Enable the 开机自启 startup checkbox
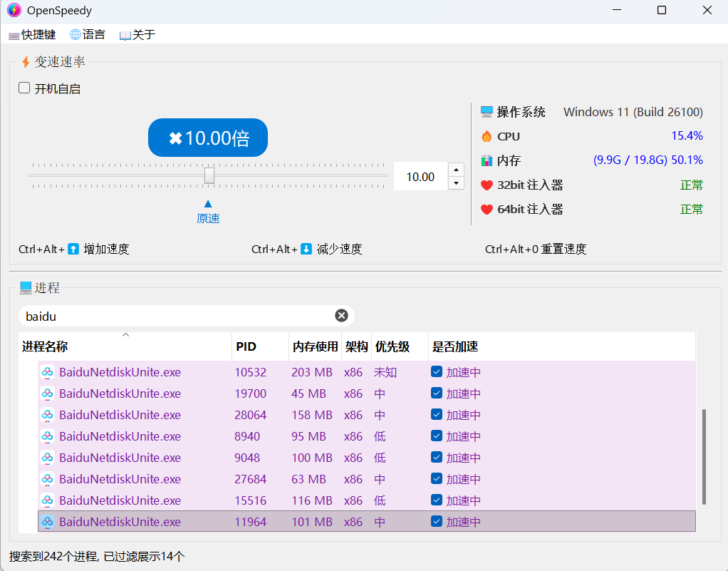 24,88
